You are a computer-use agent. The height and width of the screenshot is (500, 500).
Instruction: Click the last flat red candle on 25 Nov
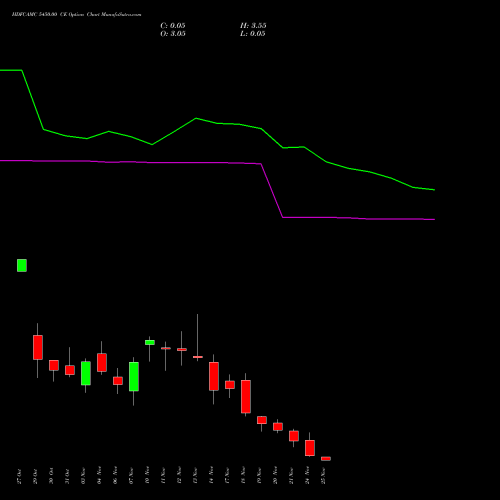point(326,459)
